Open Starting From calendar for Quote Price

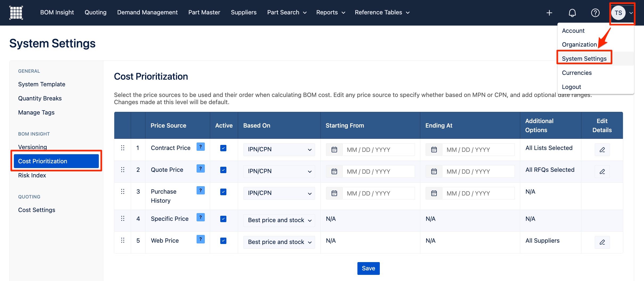[334, 172]
